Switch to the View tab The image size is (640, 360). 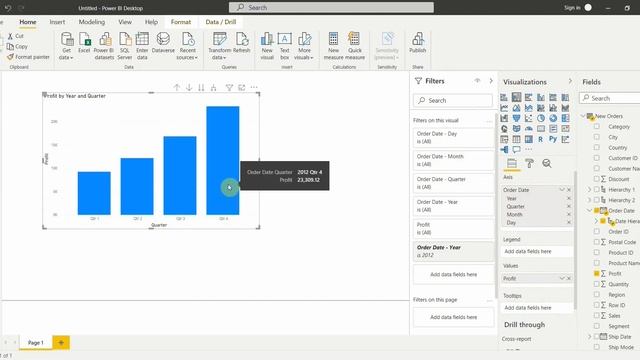coord(125,22)
